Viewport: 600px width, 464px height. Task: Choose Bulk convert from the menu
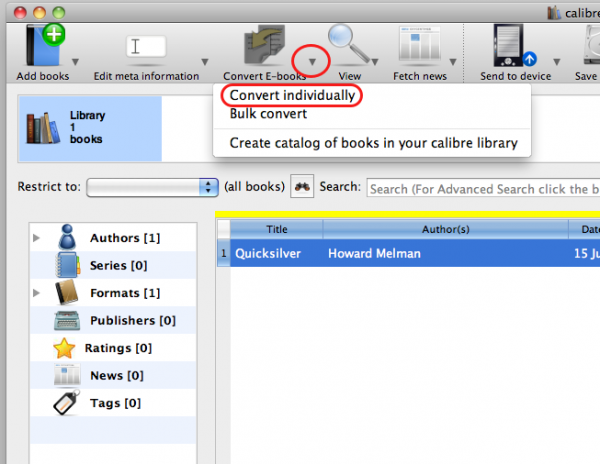[268, 114]
